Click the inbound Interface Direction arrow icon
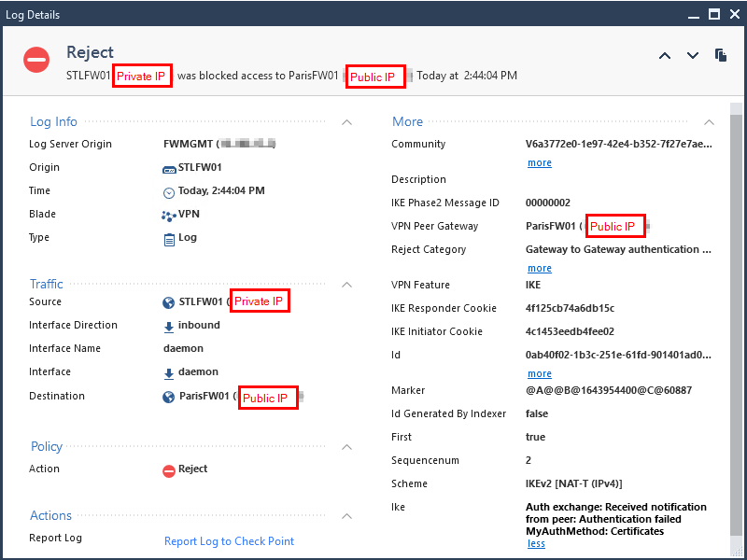Viewport: 747px width, 560px height. coord(169,327)
